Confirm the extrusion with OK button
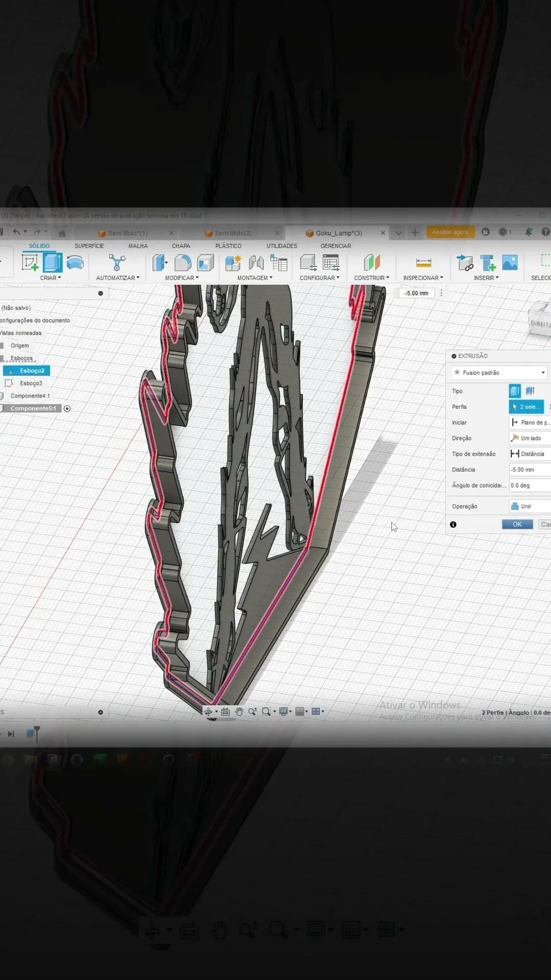Image resolution: width=551 pixels, height=980 pixels. 517,524
